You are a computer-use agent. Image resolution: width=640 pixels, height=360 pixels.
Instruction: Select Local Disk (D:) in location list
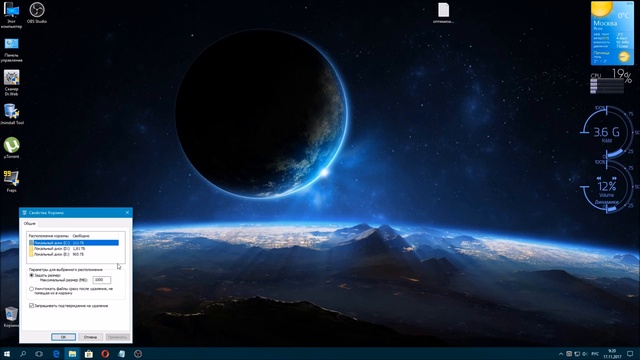click(74, 249)
